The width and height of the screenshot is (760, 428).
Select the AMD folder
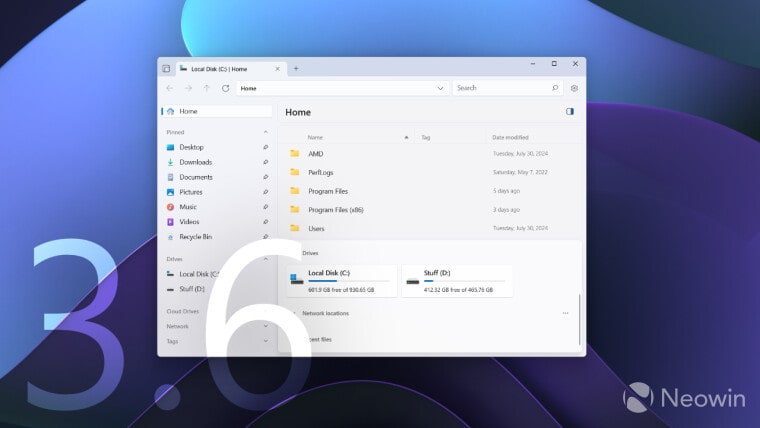click(x=430, y=154)
